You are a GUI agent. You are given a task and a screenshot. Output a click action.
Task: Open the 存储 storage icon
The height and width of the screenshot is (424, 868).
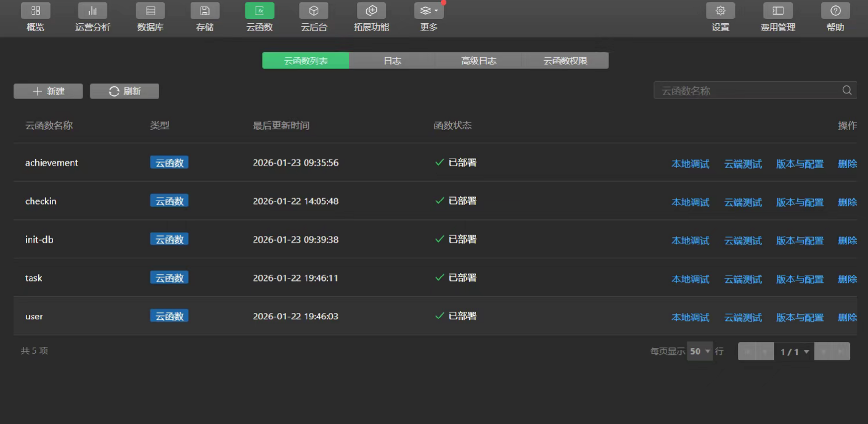point(205,11)
